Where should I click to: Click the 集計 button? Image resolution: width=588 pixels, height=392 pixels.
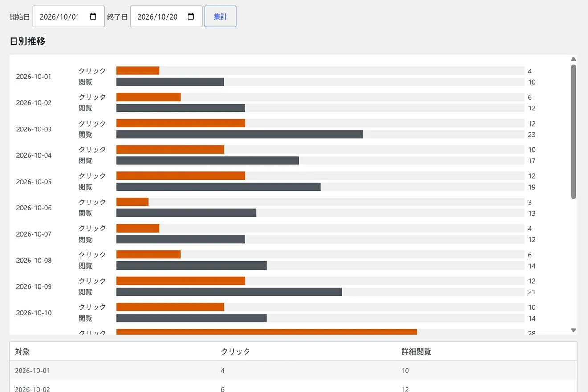220,16
